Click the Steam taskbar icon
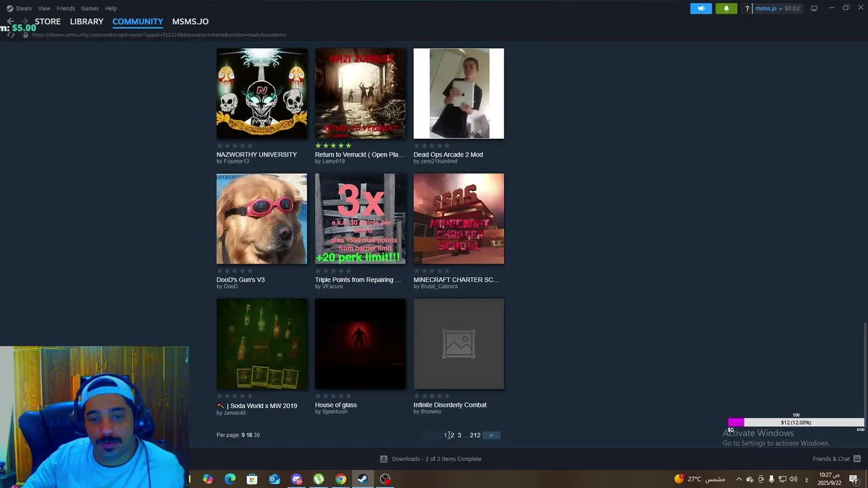The width and height of the screenshot is (868, 488). pyautogui.click(x=363, y=479)
